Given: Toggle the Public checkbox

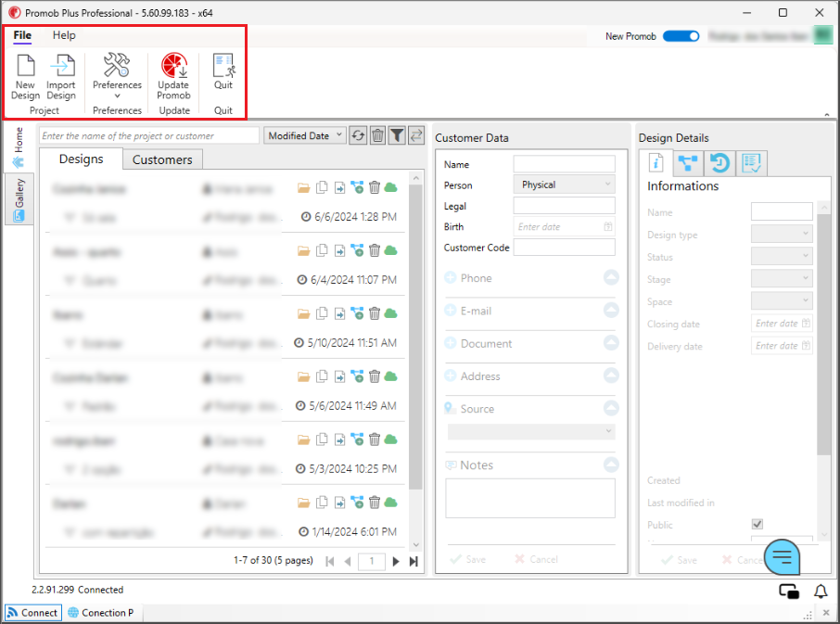Looking at the screenshot, I should (757, 524).
